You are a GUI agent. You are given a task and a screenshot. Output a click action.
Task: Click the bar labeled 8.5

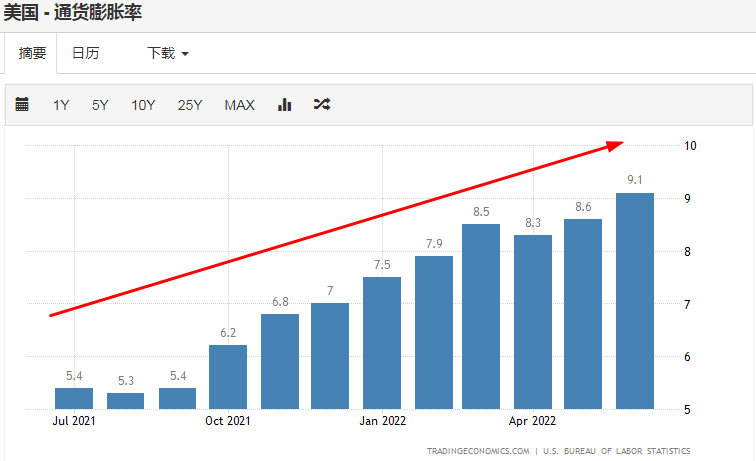(481, 316)
